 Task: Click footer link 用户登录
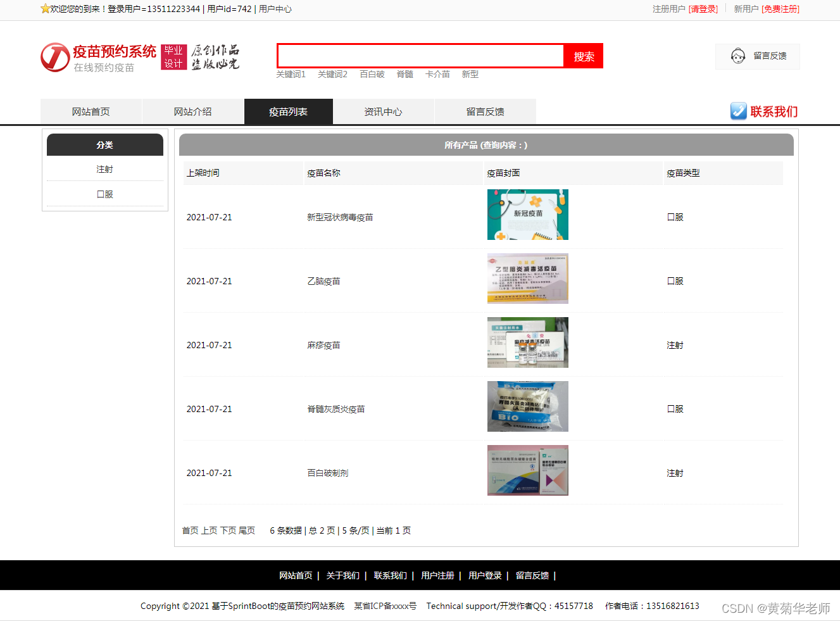click(486, 575)
